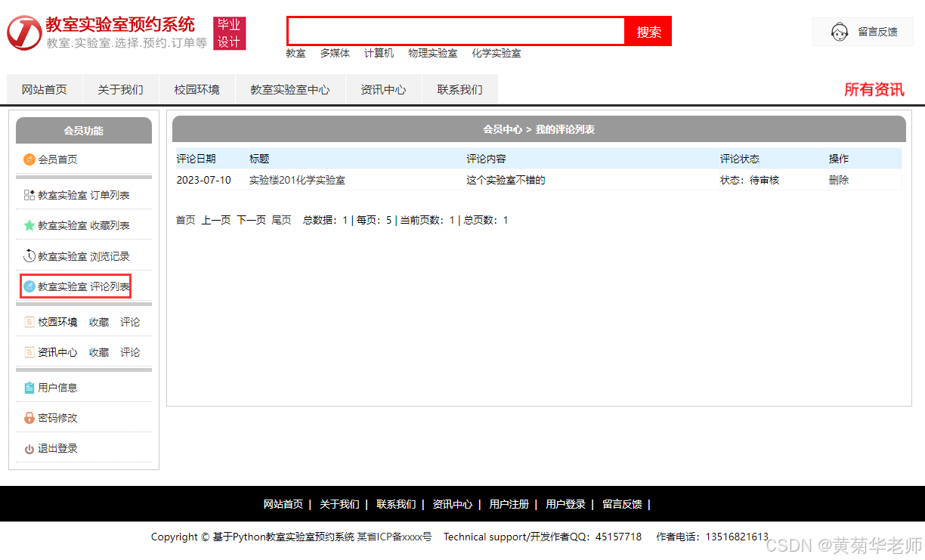This screenshot has width=925, height=560.
Task: Click the 物理实验室 search keyword
Action: point(432,54)
